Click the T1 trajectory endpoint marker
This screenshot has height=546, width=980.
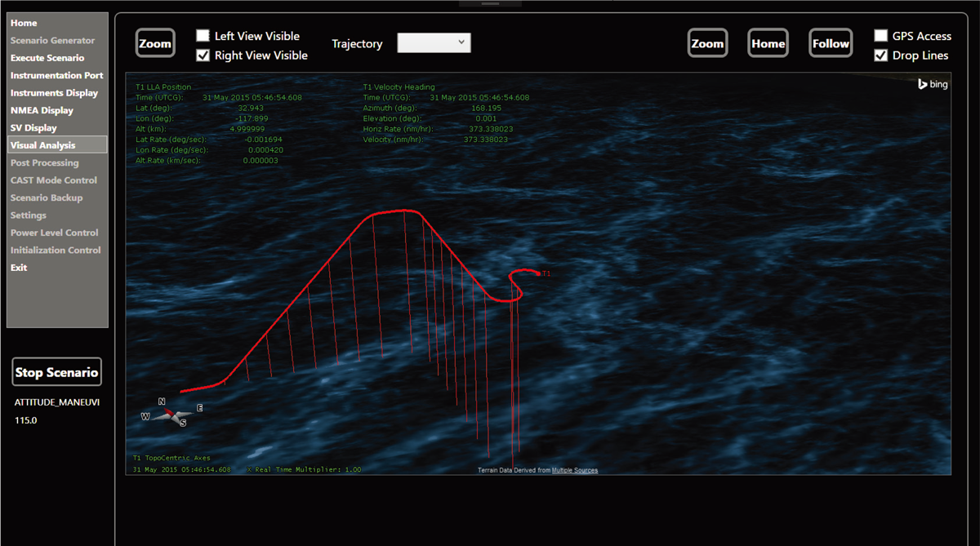tap(539, 273)
